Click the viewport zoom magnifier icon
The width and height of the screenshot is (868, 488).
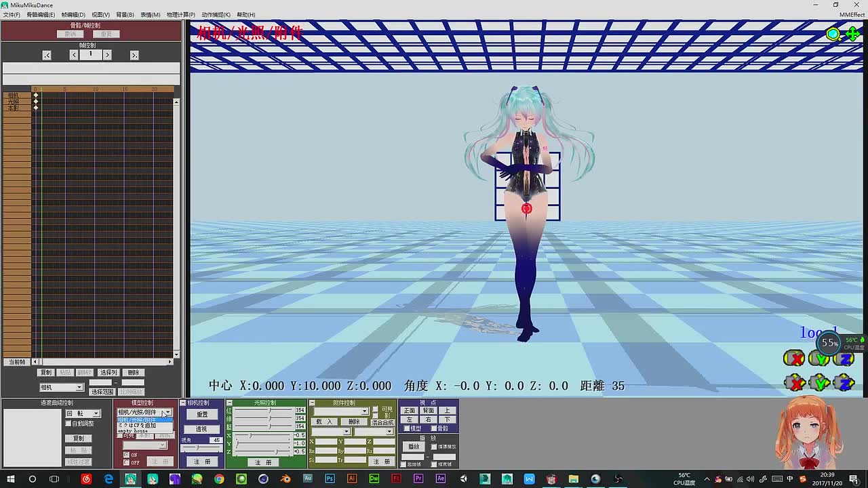(833, 34)
